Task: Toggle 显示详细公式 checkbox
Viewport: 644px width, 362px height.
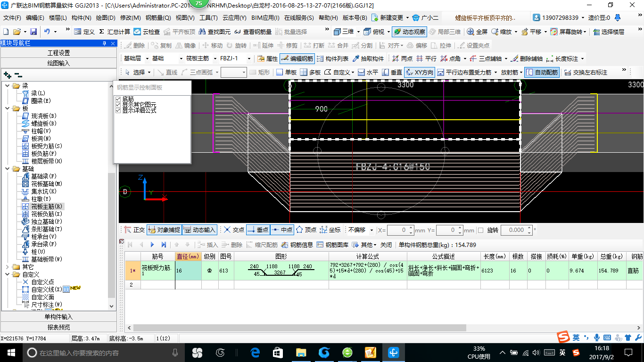Action: [118, 110]
